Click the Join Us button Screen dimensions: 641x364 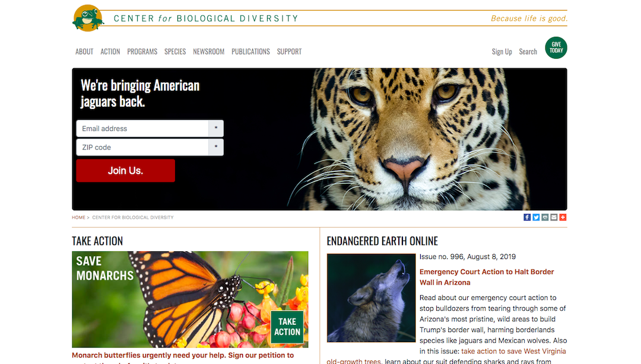click(x=125, y=171)
